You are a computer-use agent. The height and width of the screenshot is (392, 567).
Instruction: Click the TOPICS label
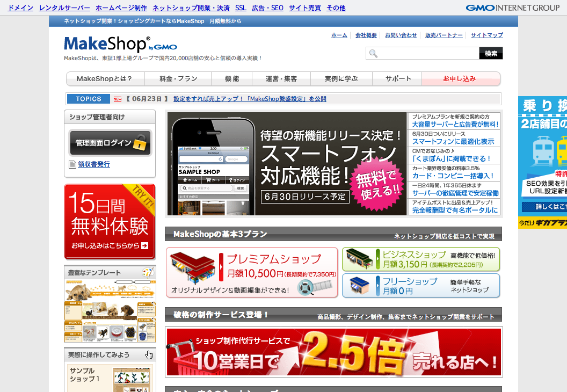click(88, 99)
